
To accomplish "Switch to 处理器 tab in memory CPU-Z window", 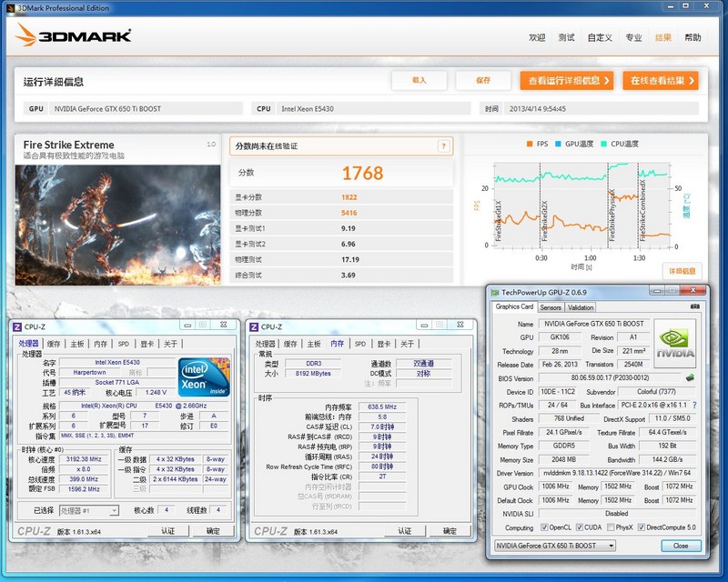I will point(265,344).
